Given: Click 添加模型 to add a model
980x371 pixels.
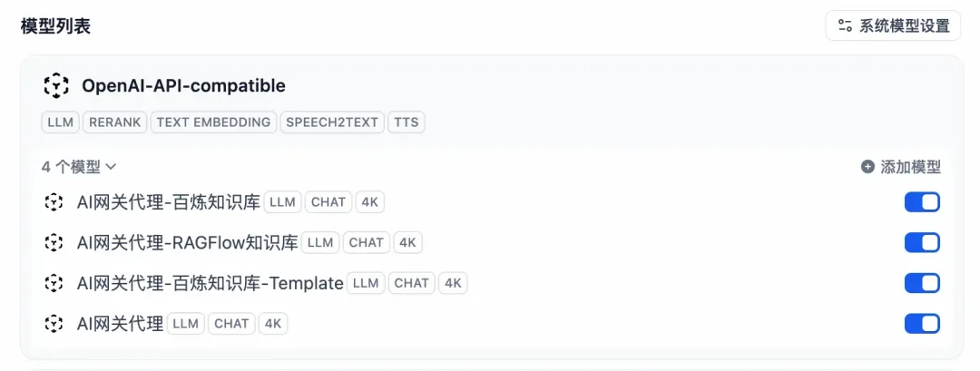Looking at the screenshot, I should [901, 167].
